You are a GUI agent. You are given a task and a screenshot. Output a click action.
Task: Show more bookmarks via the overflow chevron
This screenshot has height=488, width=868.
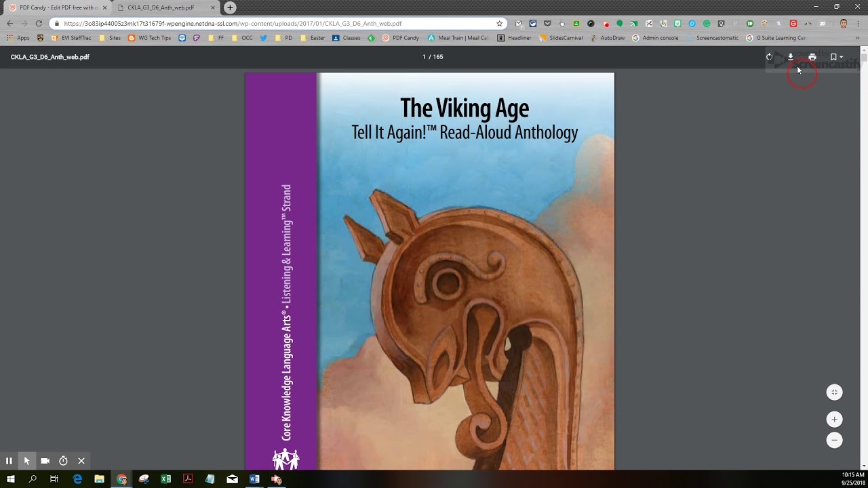click(x=859, y=38)
